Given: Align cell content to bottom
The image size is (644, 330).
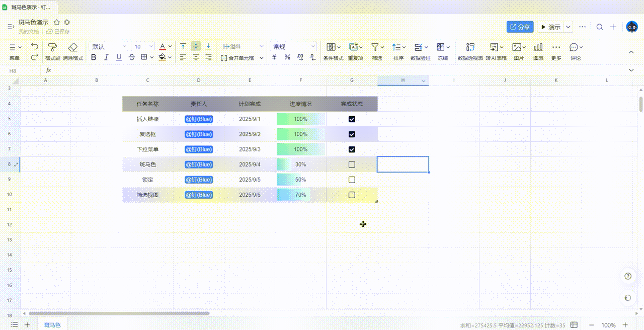Looking at the screenshot, I should point(208,46).
